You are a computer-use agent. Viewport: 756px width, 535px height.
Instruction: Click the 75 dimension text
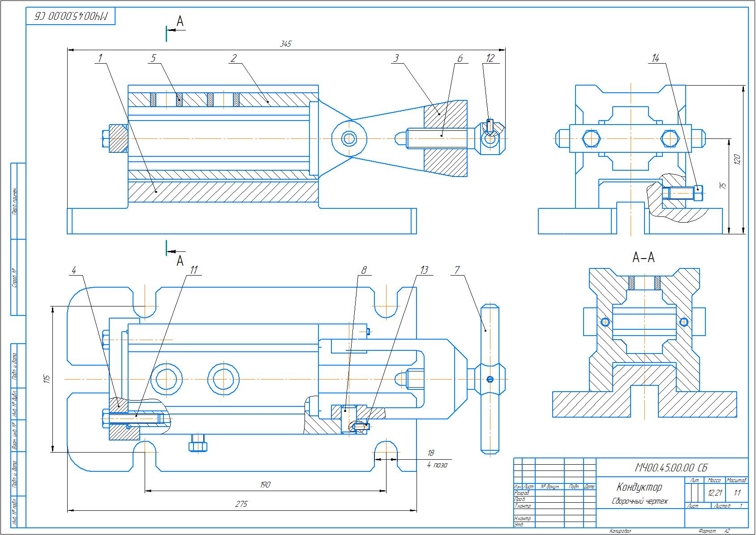(x=722, y=186)
